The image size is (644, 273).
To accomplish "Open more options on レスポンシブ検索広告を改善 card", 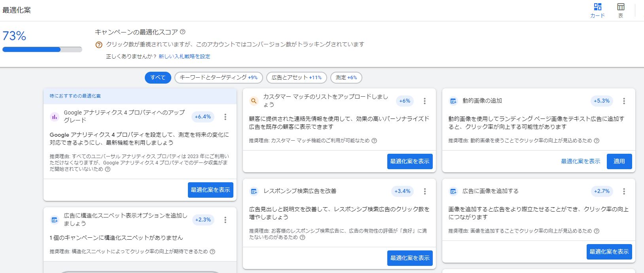I will click(424, 191).
